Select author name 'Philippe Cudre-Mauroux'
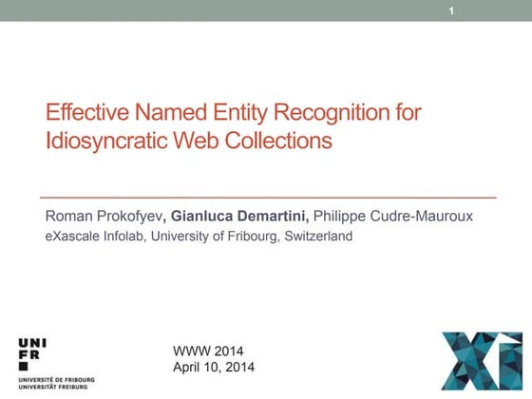This screenshot has height=399, width=532. coord(393,217)
